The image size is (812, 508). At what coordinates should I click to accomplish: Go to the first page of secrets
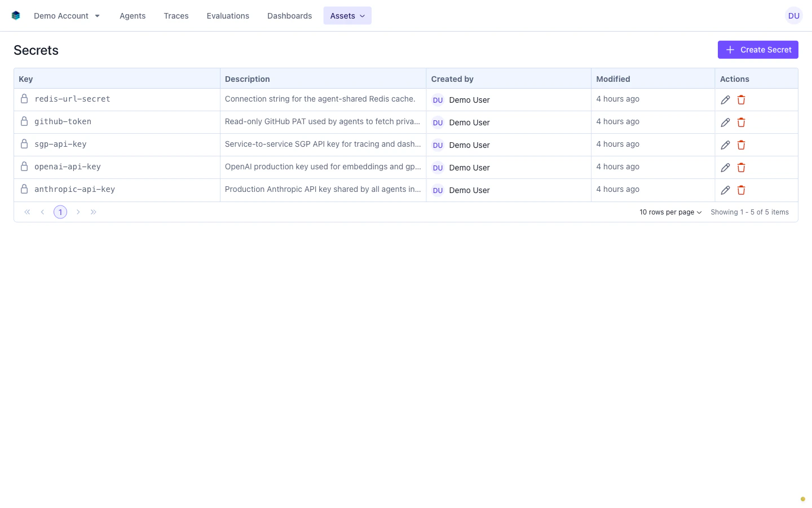[27, 212]
